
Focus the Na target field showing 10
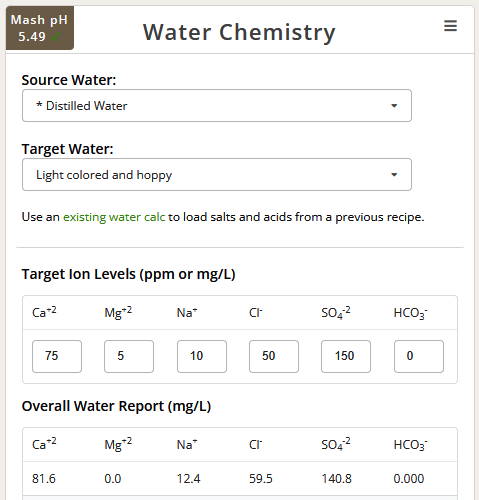[x=202, y=356]
